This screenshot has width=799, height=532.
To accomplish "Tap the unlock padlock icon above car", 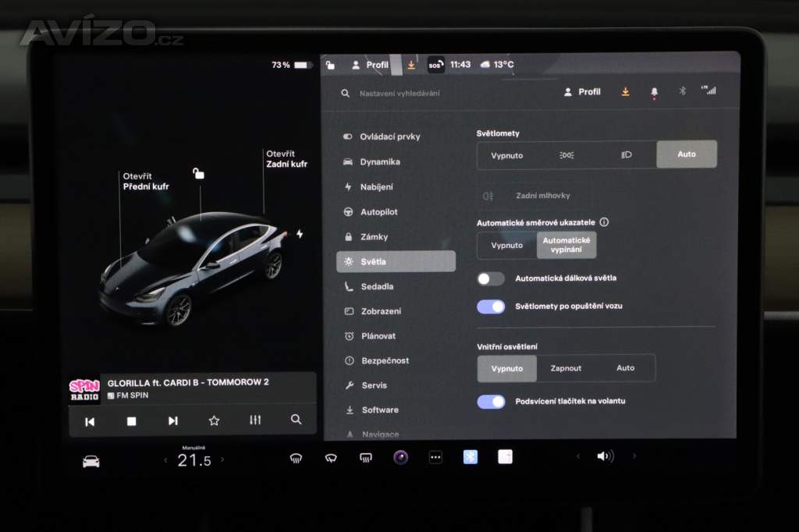I will (x=199, y=173).
